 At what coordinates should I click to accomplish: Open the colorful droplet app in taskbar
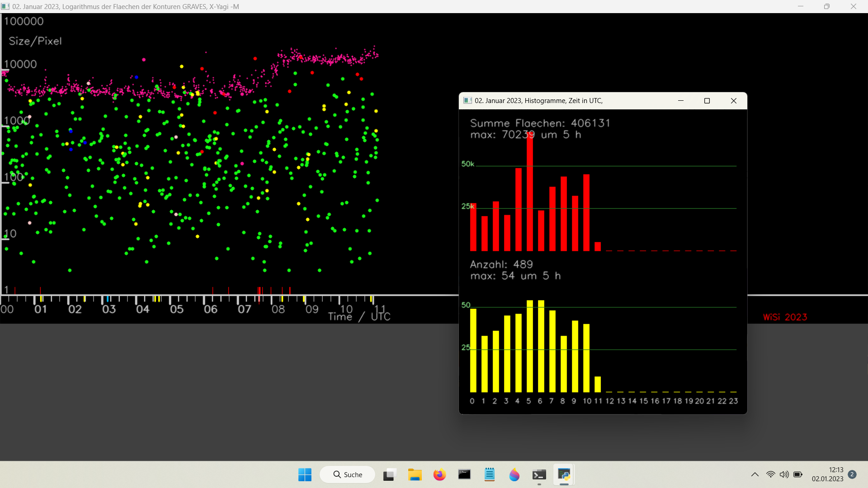[x=514, y=474]
